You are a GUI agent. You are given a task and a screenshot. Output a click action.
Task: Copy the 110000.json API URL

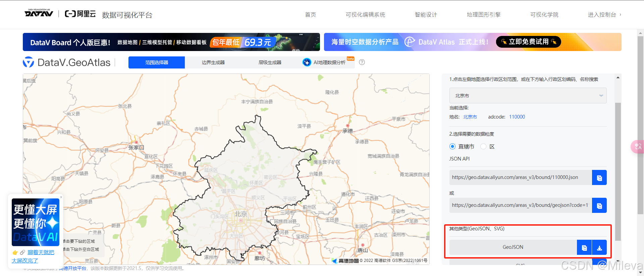[x=599, y=177]
